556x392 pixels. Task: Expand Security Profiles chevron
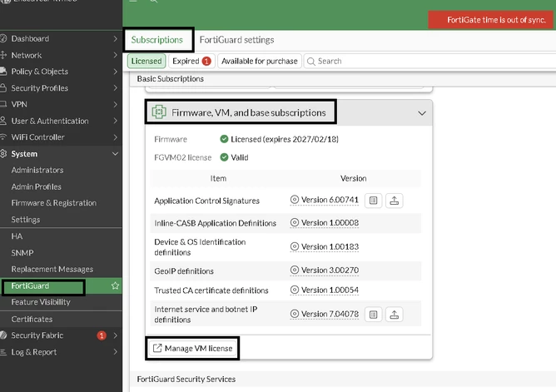[x=115, y=88]
